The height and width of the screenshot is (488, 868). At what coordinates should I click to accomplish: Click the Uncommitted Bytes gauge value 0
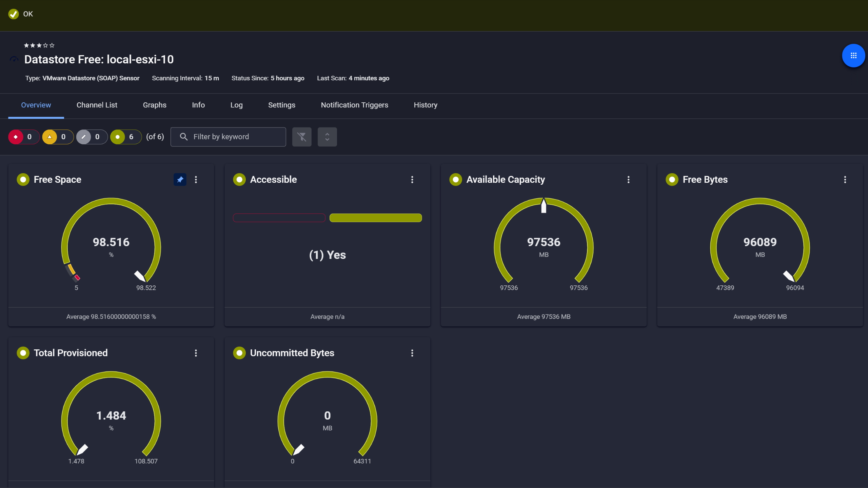tap(327, 415)
